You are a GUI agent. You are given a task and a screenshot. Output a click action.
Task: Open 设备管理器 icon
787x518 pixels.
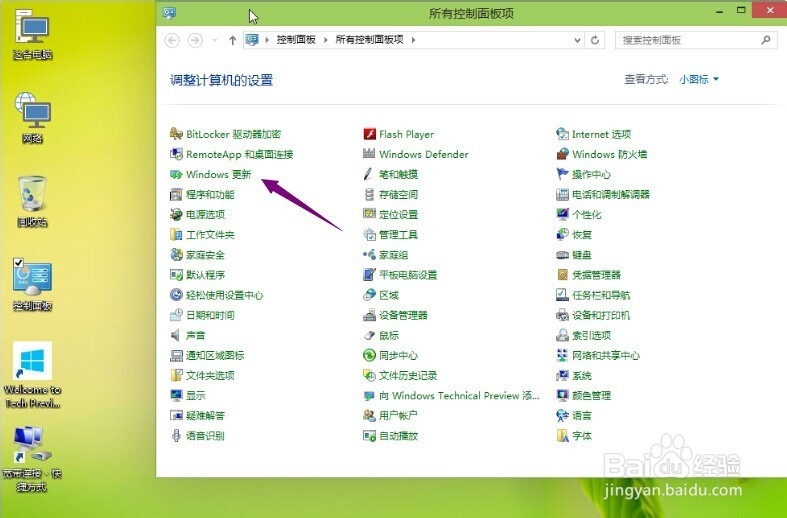pos(369,315)
